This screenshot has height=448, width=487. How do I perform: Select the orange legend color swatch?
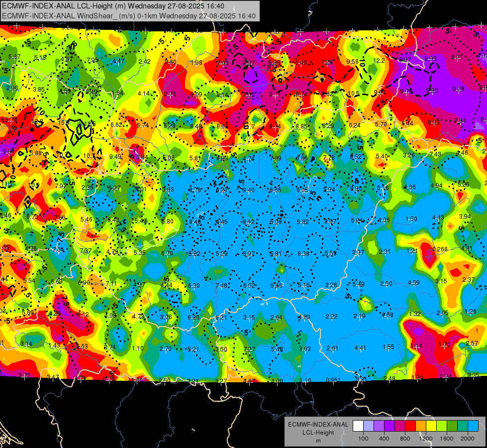coord(421,426)
